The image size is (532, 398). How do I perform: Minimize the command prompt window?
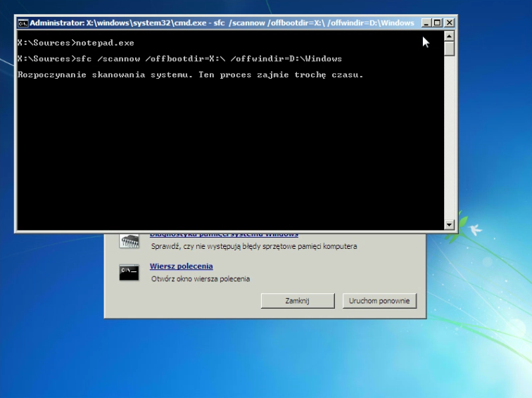(426, 23)
